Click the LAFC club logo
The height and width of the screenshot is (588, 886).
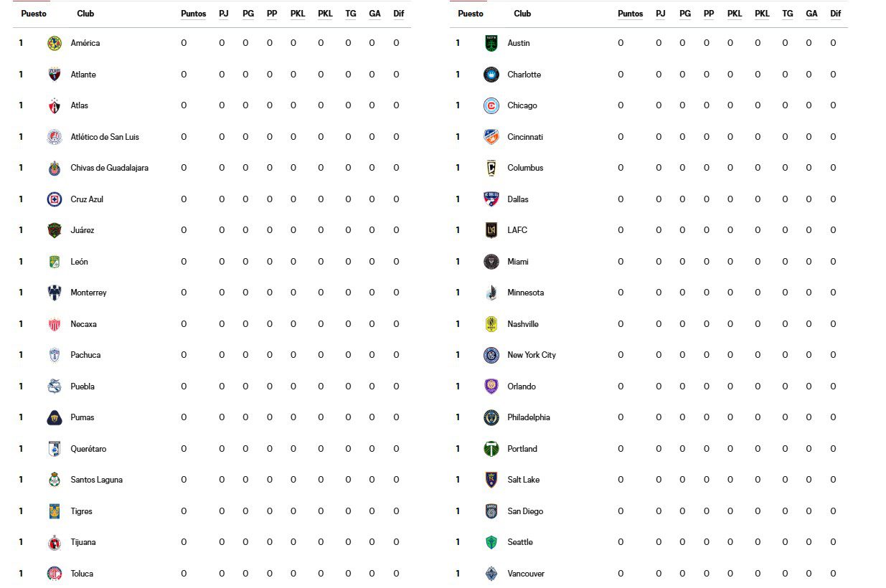(491, 230)
